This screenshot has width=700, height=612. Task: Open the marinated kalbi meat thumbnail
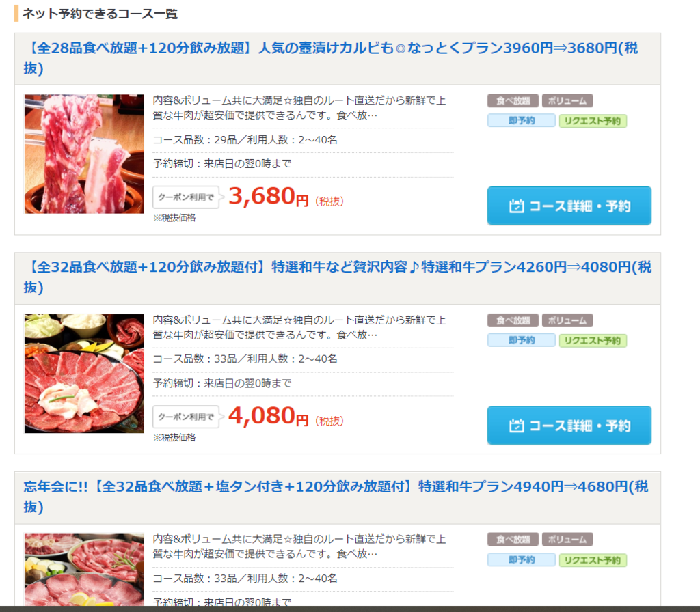[x=84, y=154]
